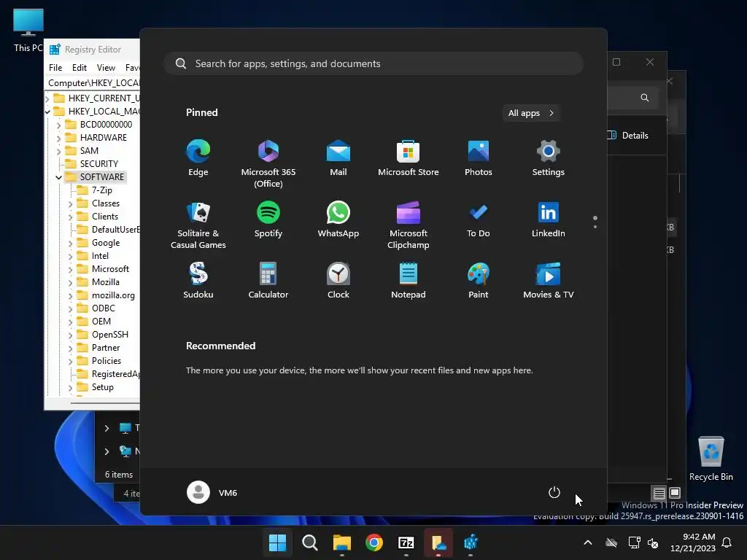Launch the Photos app

point(479,158)
